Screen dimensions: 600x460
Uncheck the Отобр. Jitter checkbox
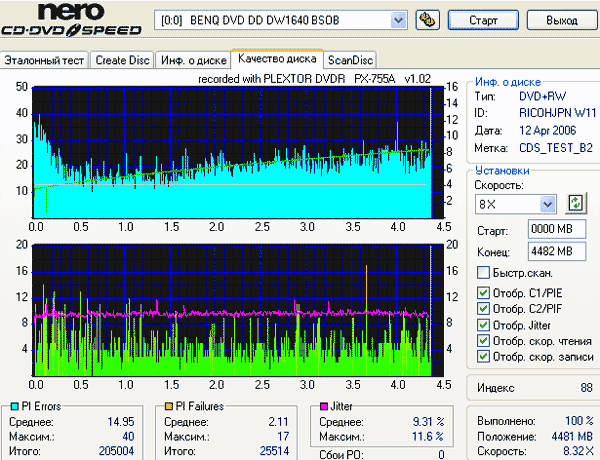(484, 325)
